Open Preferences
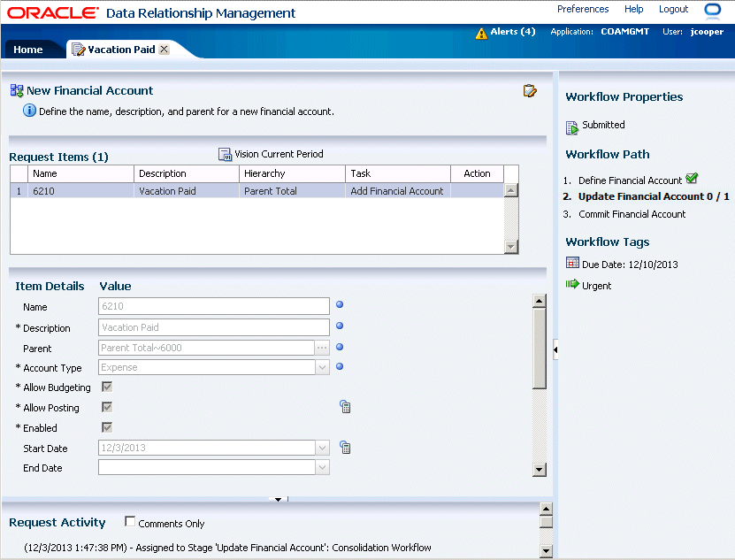 pos(583,9)
